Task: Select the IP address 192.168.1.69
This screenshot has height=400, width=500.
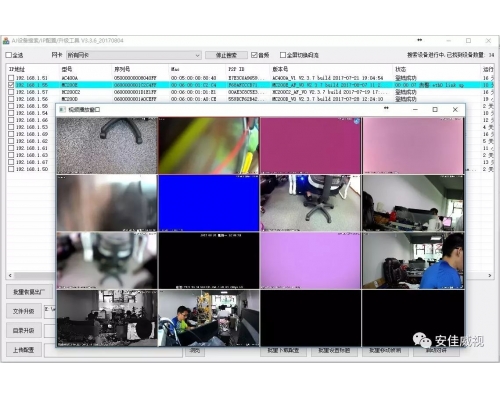Action: point(32,134)
